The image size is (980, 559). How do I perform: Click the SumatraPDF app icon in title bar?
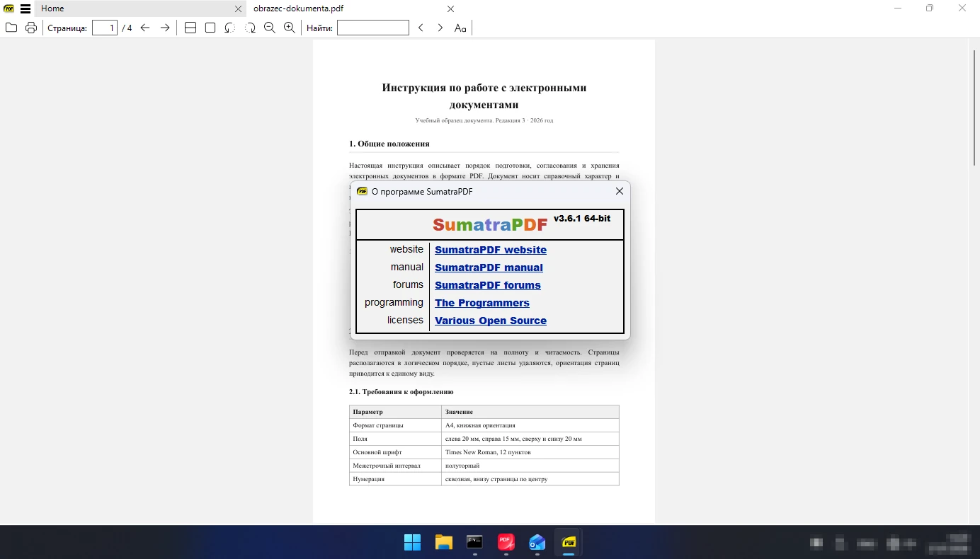tap(8, 8)
